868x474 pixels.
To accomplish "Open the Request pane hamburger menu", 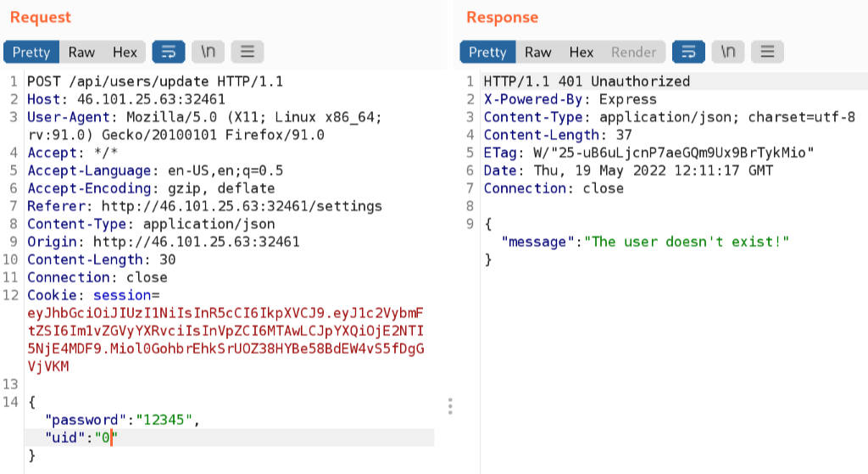I will [247, 52].
